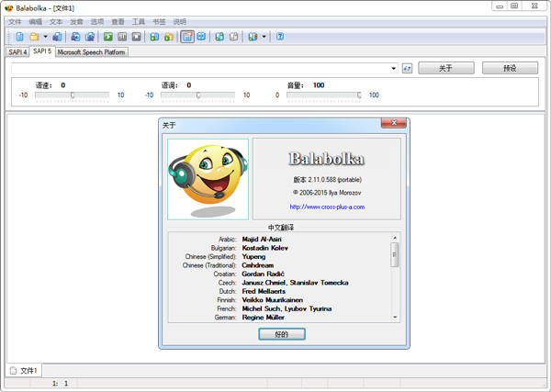Select the SAPI 4 tab

pos(17,52)
